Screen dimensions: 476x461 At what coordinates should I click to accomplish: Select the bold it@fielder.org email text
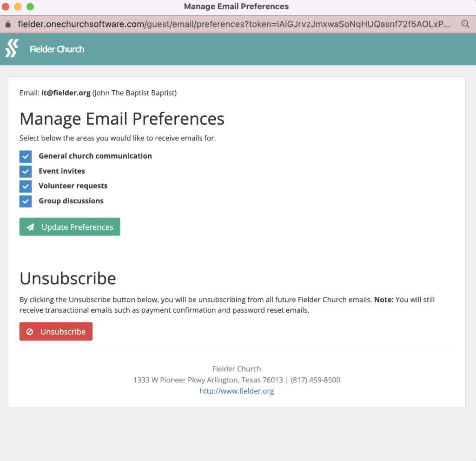pos(66,93)
